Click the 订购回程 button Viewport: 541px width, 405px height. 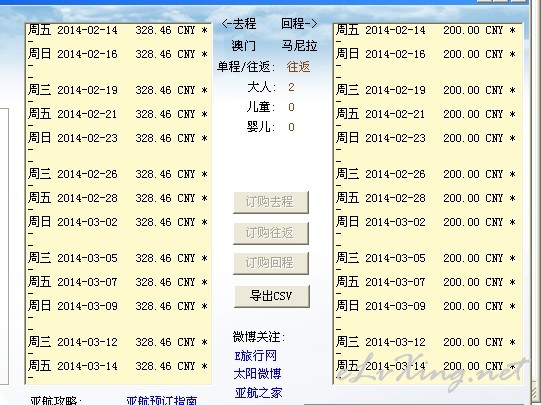(x=271, y=263)
